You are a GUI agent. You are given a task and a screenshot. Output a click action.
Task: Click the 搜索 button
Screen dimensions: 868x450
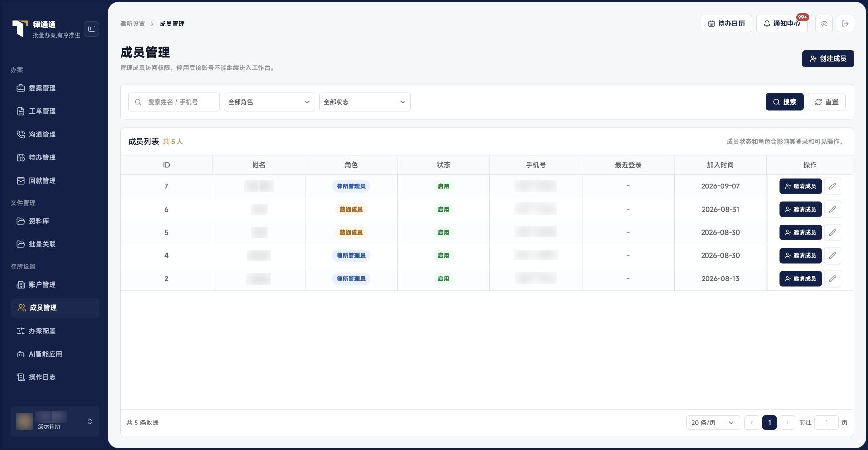[x=785, y=102]
